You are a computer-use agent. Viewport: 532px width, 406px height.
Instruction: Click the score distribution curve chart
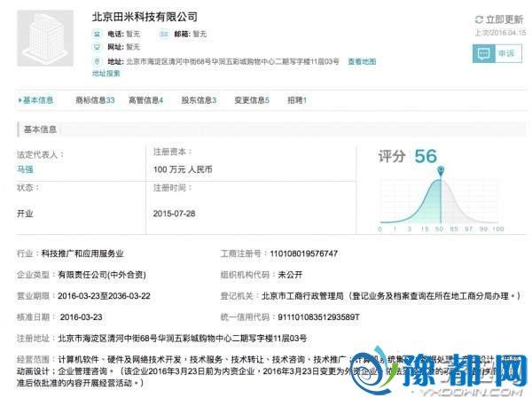pos(441,199)
